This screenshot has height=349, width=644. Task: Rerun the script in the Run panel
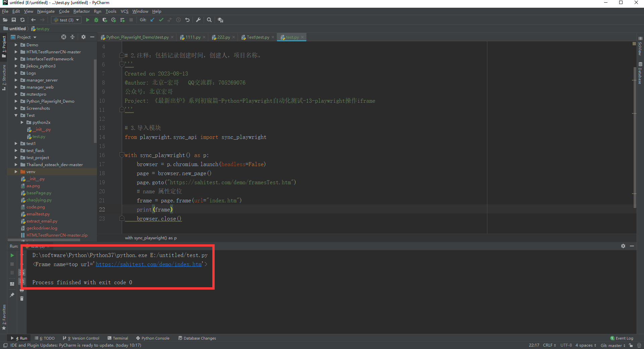tap(12, 255)
